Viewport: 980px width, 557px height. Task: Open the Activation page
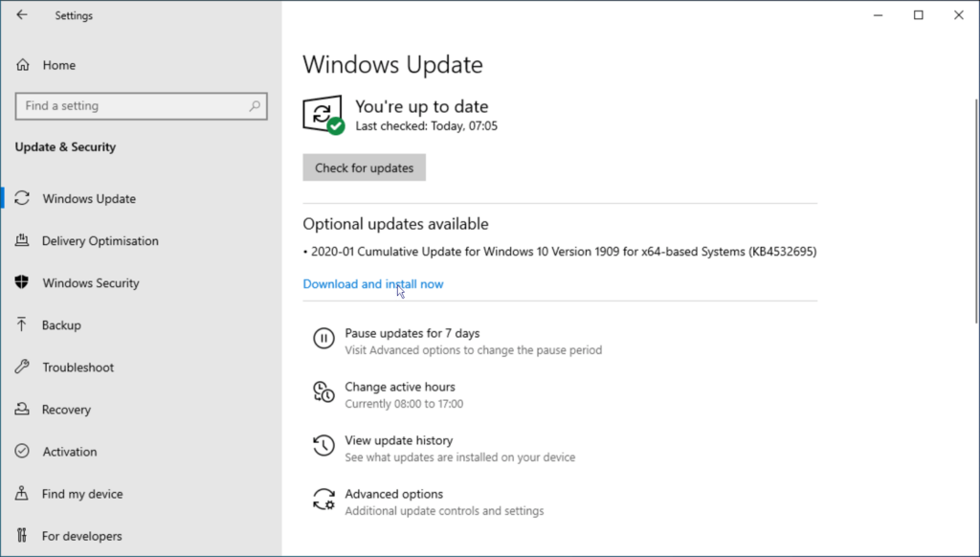[69, 452]
